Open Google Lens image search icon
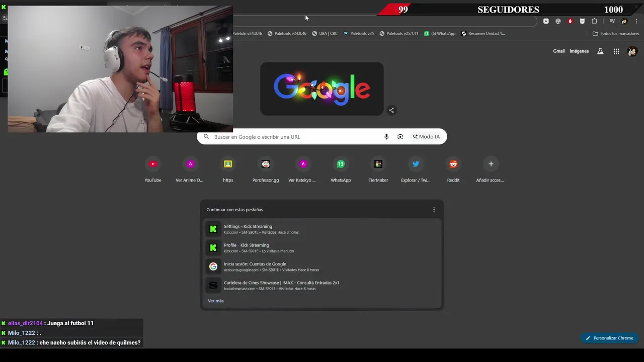This screenshot has width=644, height=362. pyautogui.click(x=400, y=137)
